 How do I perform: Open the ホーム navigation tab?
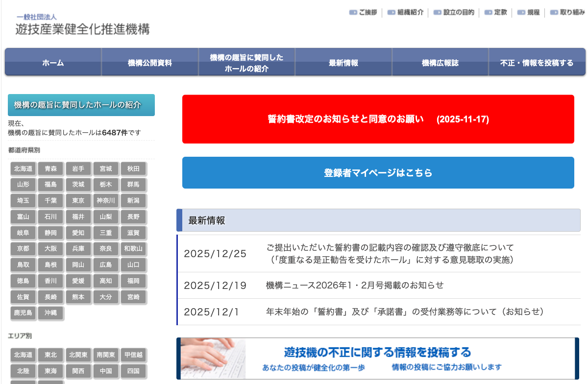tap(52, 62)
